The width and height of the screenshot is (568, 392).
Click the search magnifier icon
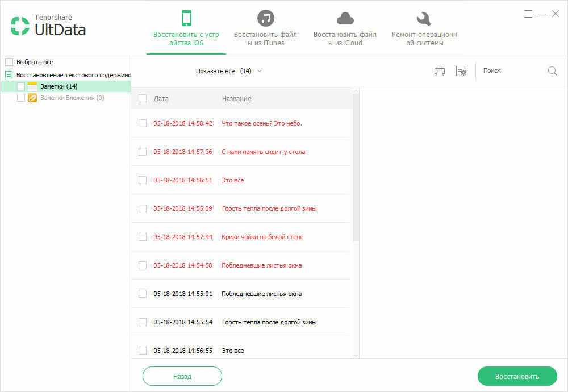[552, 71]
